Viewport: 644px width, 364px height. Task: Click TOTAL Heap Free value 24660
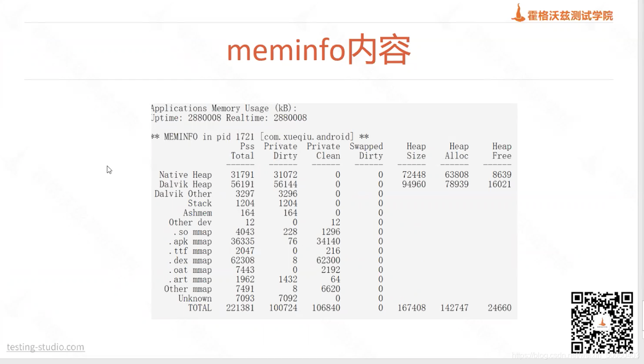tap(500, 308)
